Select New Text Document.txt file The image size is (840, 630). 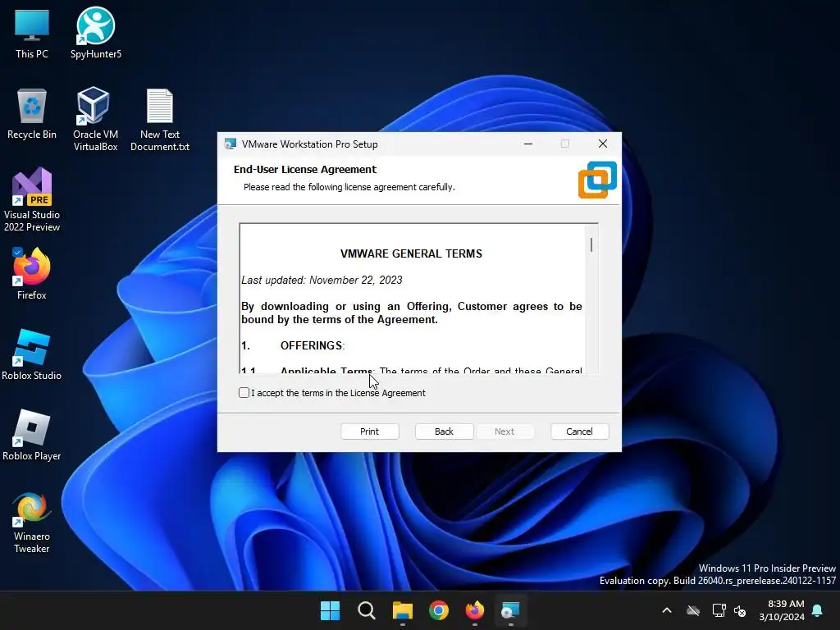pos(160,120)
